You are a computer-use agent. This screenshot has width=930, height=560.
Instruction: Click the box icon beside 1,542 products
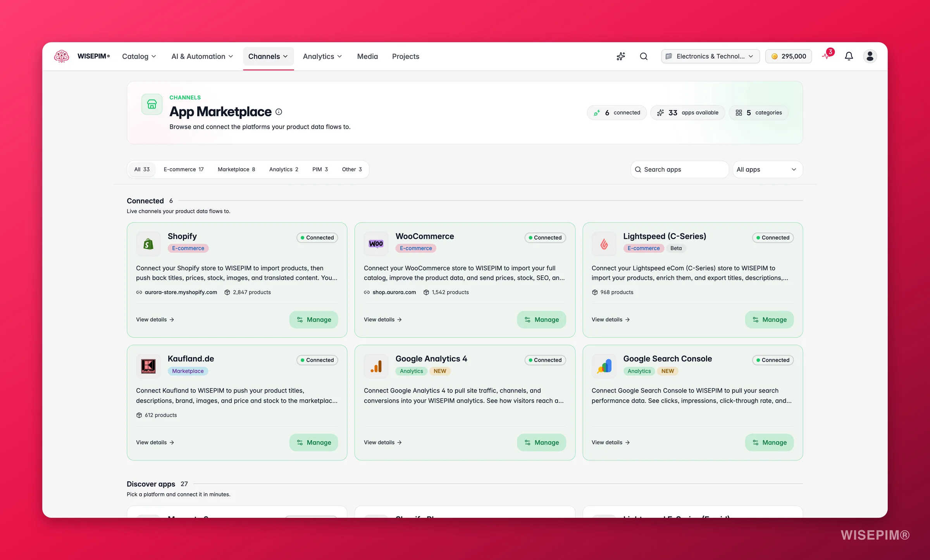point(426,293)
